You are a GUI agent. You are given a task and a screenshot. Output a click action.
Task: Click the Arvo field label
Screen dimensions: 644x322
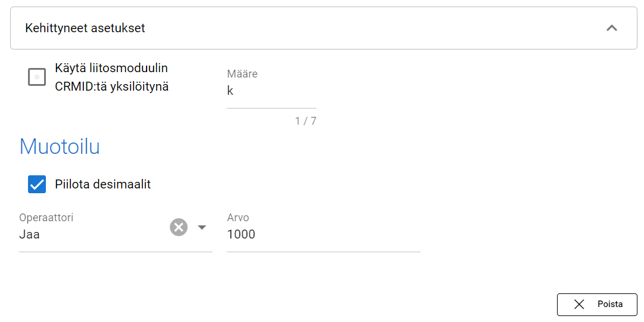tap(238, 218)
